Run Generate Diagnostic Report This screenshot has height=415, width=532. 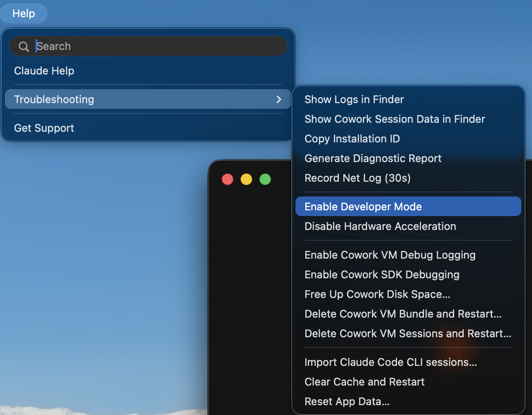coord(408,158)
